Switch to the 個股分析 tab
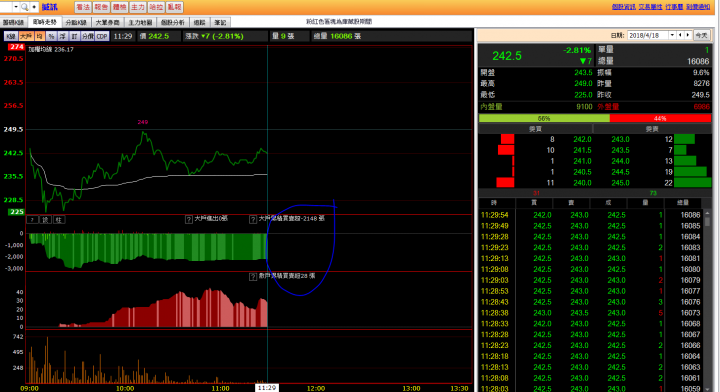This screenshot has width=720, height=392. pyautogui.click(x=173, y=22)
